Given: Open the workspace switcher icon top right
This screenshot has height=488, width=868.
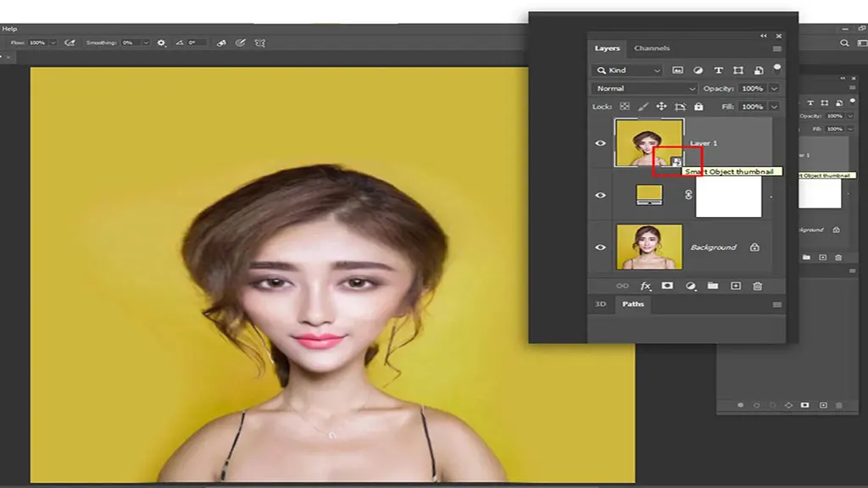Looking at the screenshot, I should coord(862,42).
